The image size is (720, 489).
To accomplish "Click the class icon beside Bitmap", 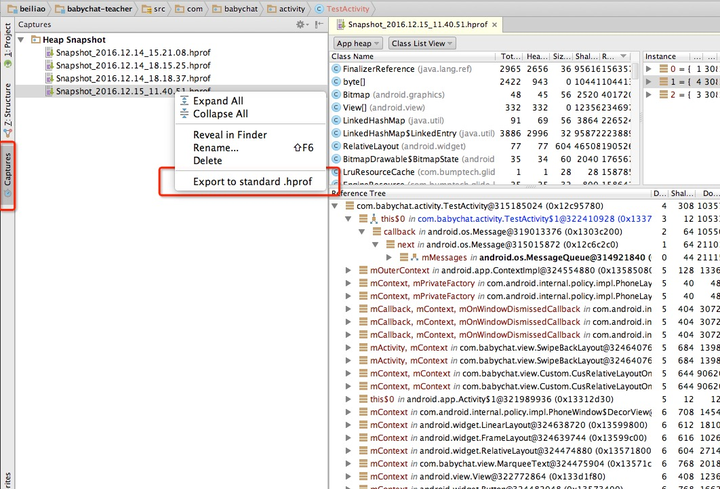I will [x=336, y=95].
